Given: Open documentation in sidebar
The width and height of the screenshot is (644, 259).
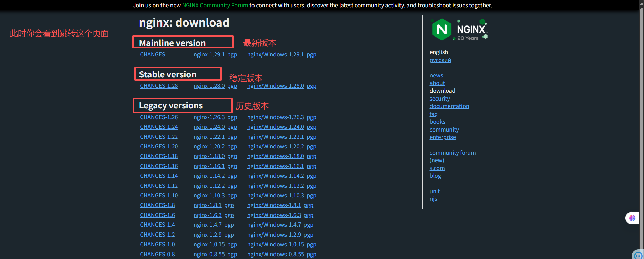Looking at the screenshot, I should pyautogui.click(x=449, y=106).
